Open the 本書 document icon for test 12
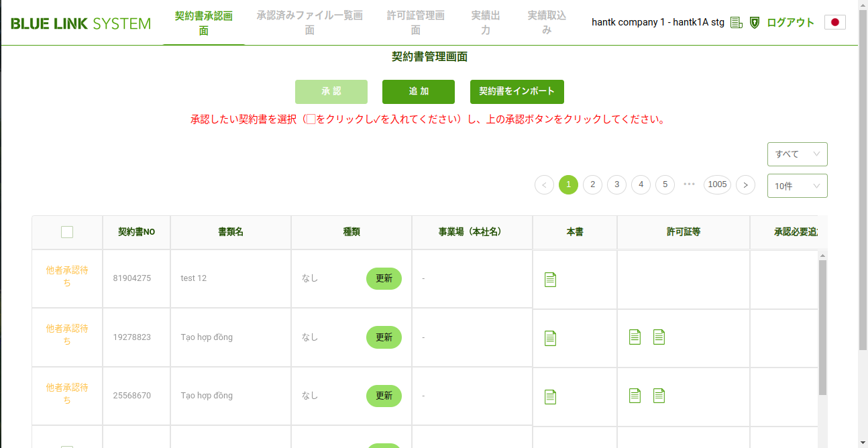Image resolution: width=868 pixels, height=448 pixels. point(550,280)
